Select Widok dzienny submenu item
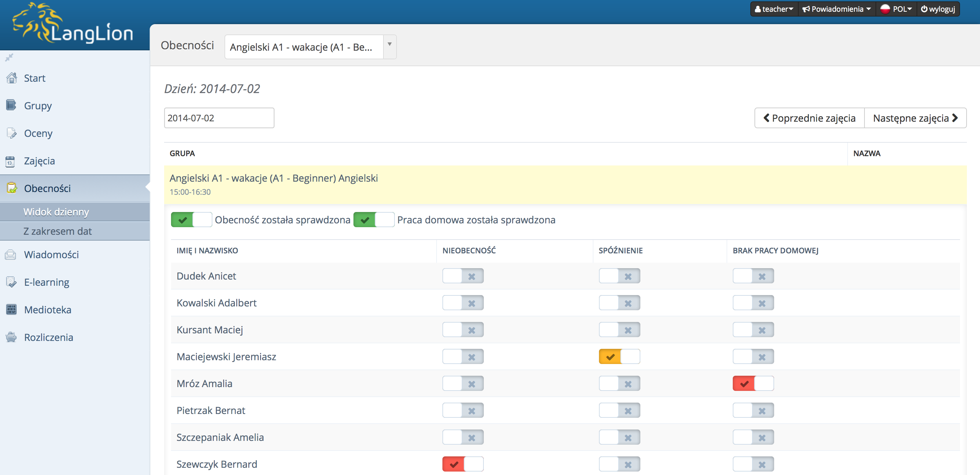This screenshot has width=980, height=475. coord(56,212)
